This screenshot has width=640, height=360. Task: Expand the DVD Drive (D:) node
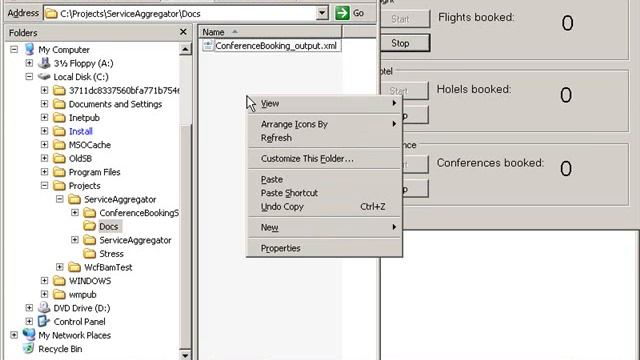tap(29, 308)
